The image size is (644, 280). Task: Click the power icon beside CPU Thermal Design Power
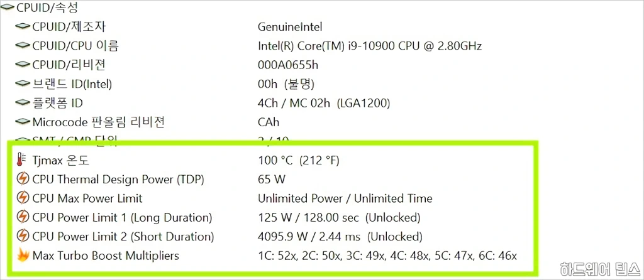(x=23, y=179)
